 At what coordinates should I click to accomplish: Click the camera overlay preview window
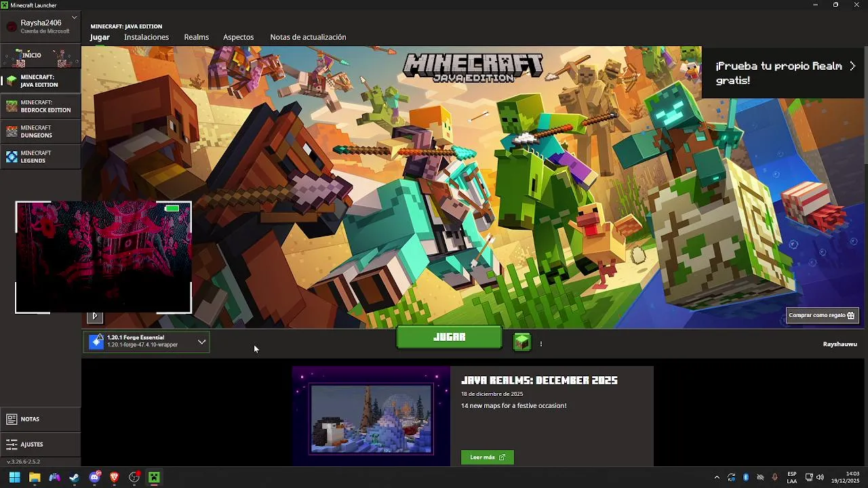103,258
